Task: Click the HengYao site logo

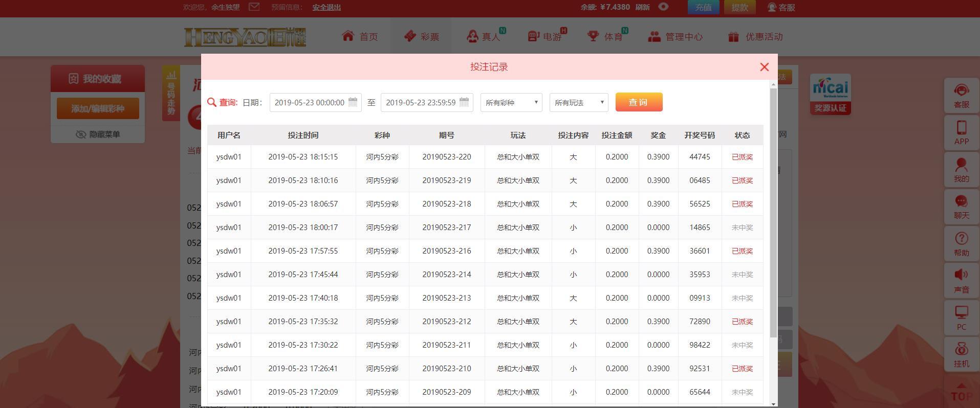Action: pyautogui.click(x=245, y=37)
